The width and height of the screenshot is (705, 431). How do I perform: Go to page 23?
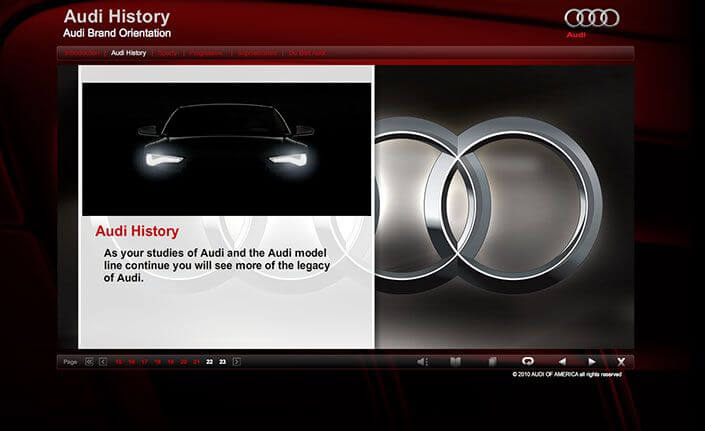[223, 362]
